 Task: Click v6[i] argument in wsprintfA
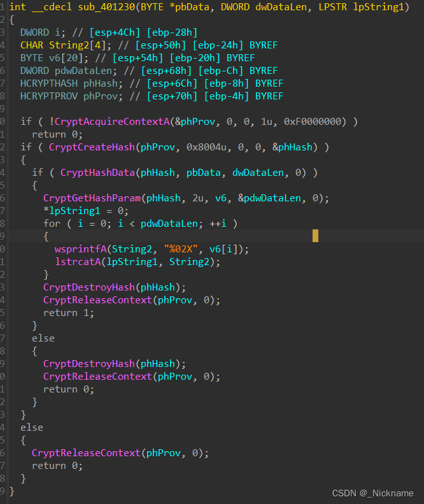coord(223,249)
